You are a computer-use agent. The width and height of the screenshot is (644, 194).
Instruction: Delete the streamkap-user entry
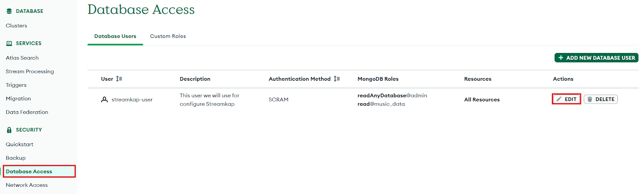pyautogui.click(x=601, y=99)
